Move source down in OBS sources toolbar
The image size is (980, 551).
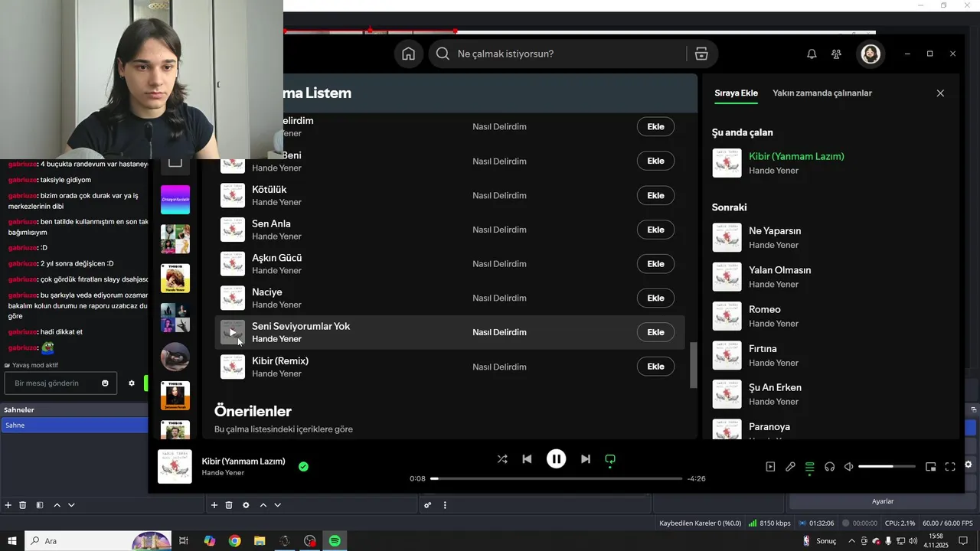point(277,505)
